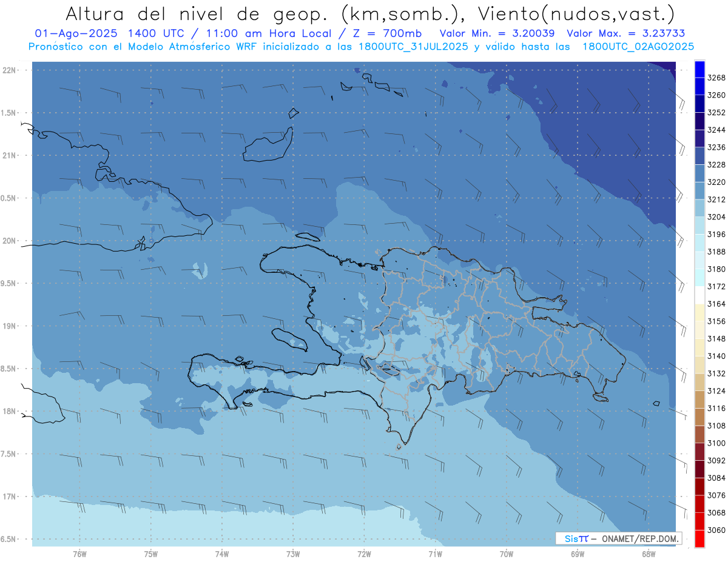Click the 18N latitude axis label
The width and height of the screenshot is (728, 562).
click(x=8, y=411)
